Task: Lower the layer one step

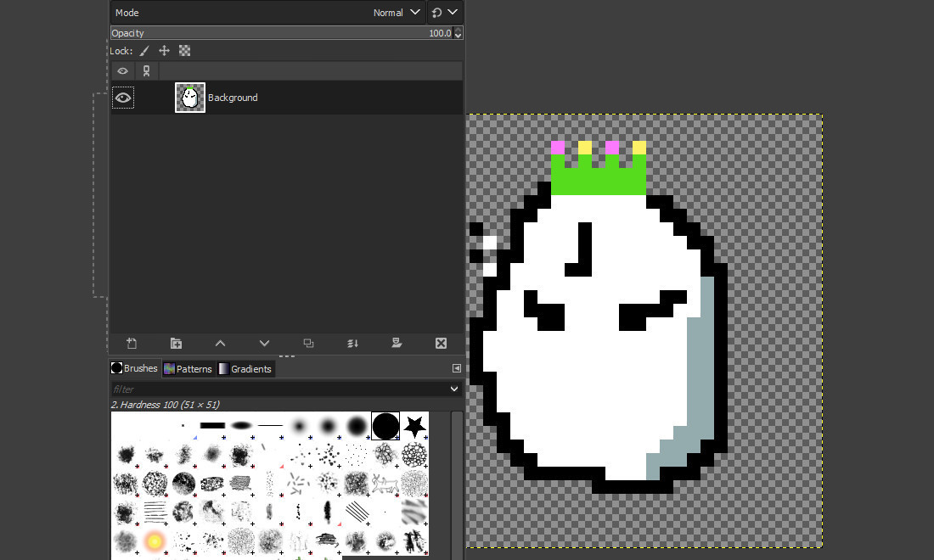Action: (264, 344)
